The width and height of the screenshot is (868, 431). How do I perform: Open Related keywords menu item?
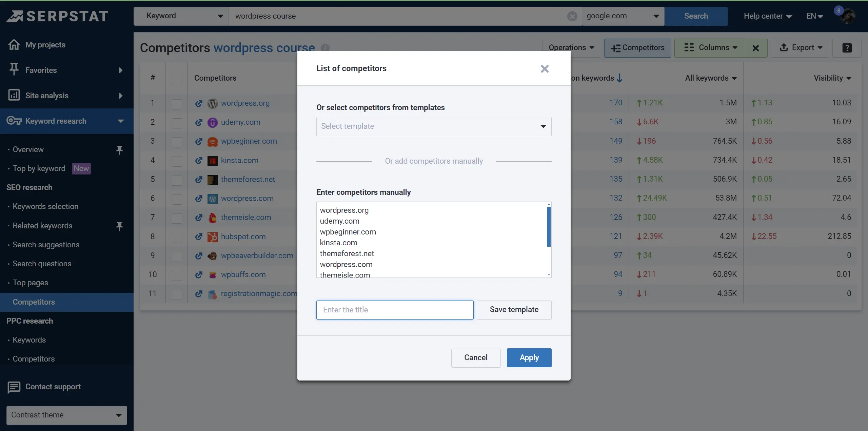tap(42, 226)
